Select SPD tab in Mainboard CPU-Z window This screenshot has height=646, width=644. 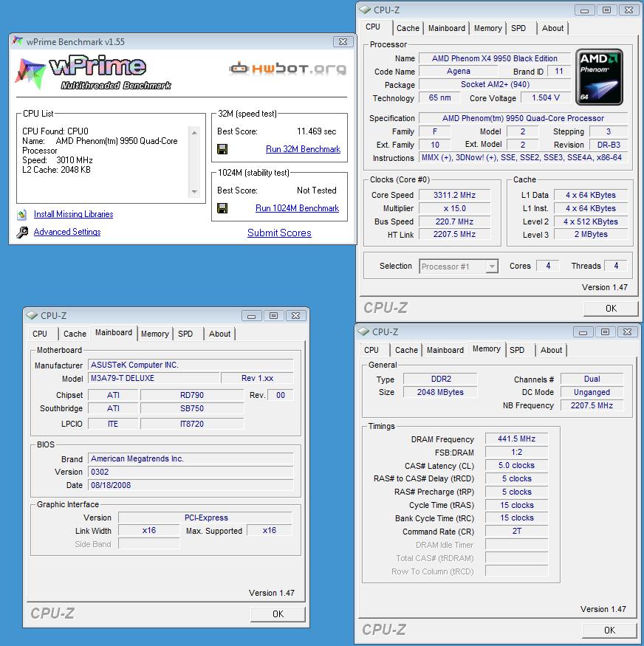tap(185, 334)
